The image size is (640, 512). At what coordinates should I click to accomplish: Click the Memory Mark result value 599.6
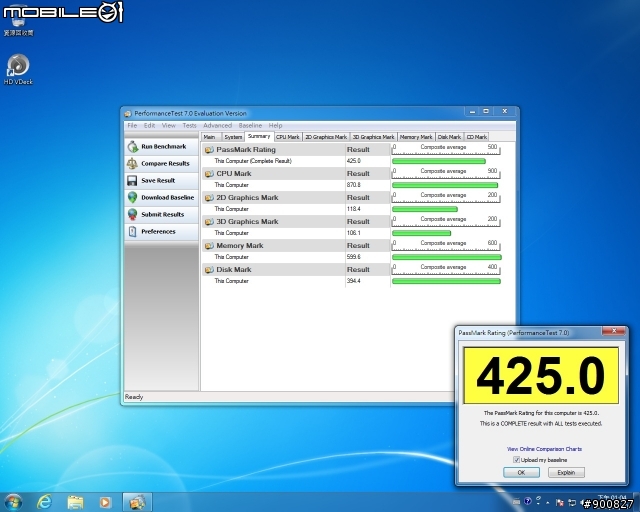(x=353, y=257)
